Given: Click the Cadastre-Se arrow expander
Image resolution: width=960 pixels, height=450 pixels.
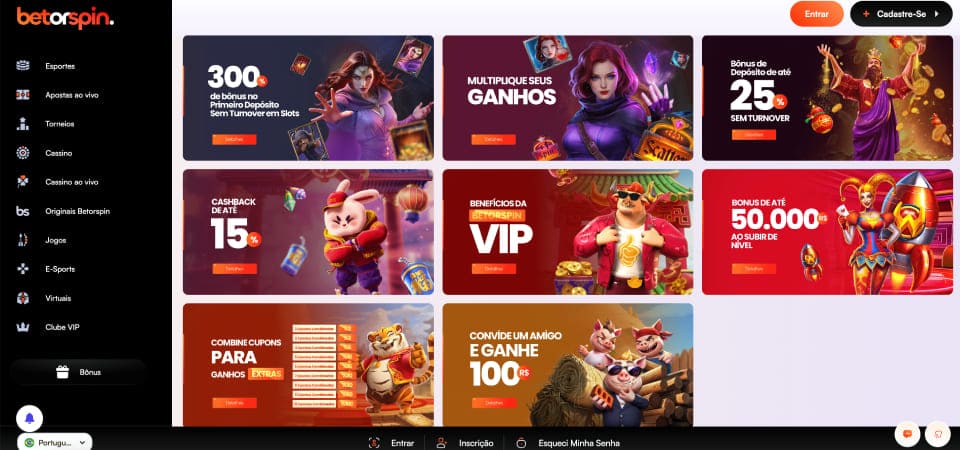Looking at the screenshot, I should pos(936,13).
